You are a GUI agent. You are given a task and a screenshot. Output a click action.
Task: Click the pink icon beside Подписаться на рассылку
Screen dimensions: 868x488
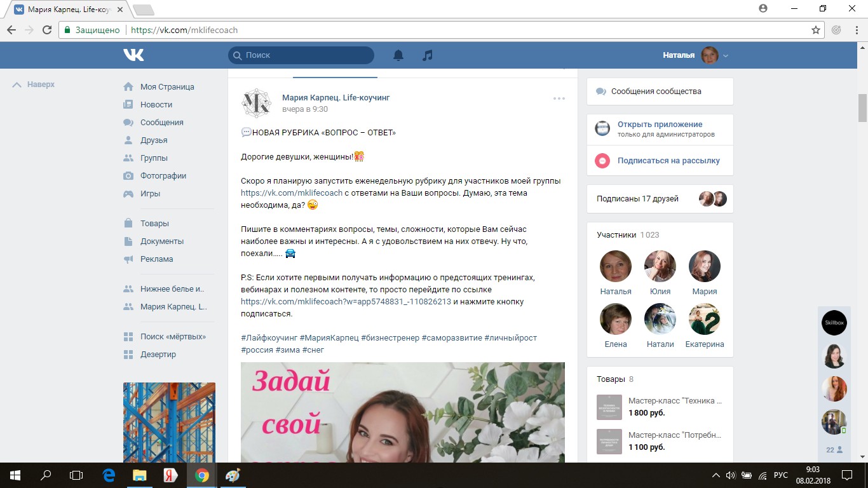[x=602, y=161]
